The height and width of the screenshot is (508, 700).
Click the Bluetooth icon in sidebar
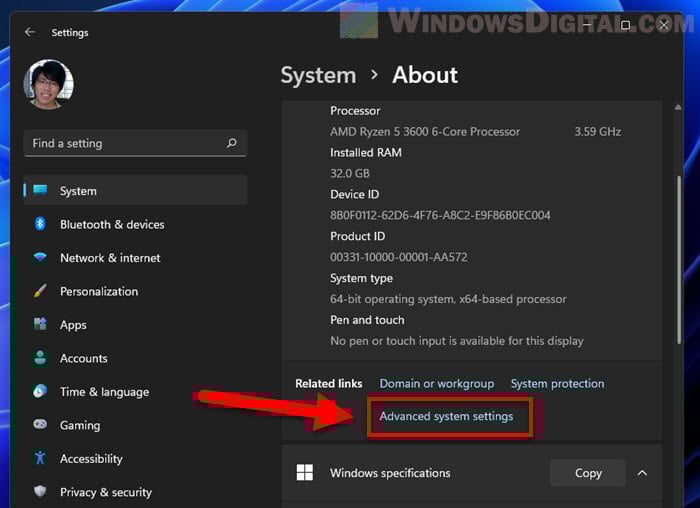pyautogui.click(x=40, y=224)
